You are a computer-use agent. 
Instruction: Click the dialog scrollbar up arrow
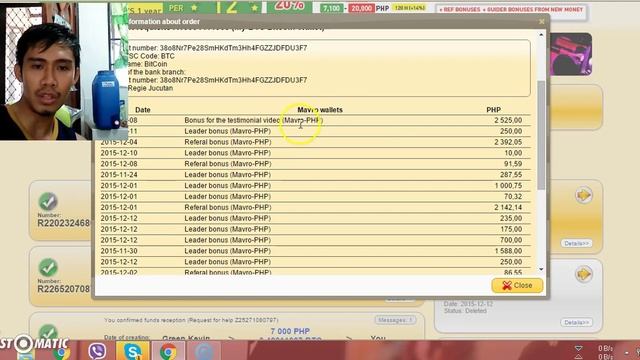pos(541,35)
